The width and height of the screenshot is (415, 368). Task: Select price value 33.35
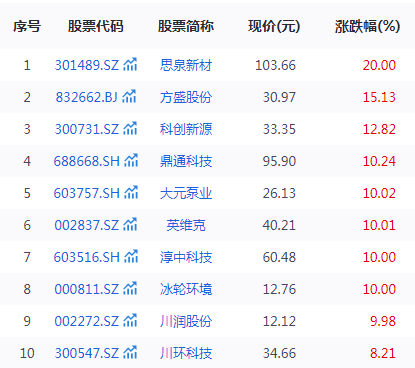coord(279,129)
